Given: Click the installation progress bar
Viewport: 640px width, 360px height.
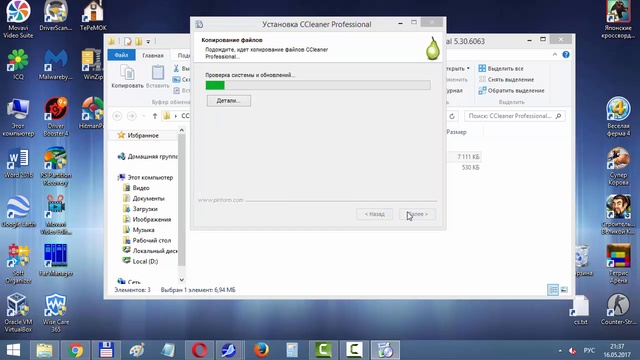Looking at the screenshot, I should tap(318, 85).
